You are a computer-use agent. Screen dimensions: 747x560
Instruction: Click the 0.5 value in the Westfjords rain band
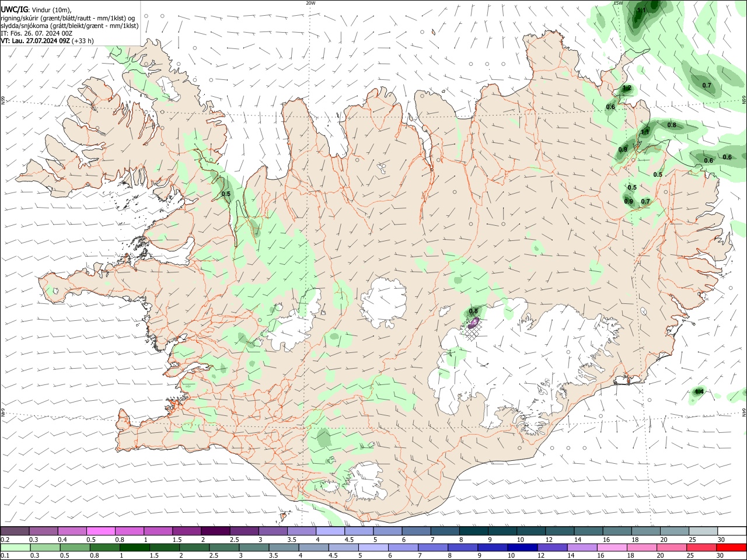point(226,194)
